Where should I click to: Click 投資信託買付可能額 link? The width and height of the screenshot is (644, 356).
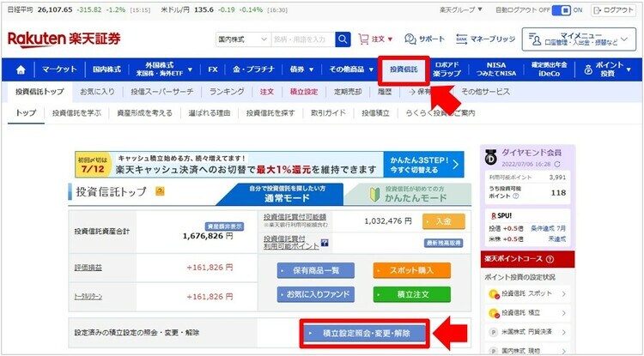tap(295, 217)
